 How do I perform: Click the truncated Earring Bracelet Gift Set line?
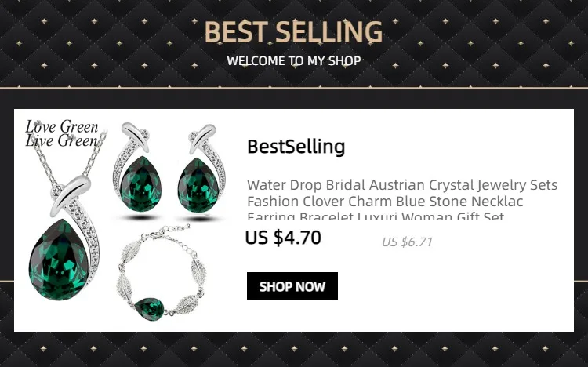coord(376,216)
